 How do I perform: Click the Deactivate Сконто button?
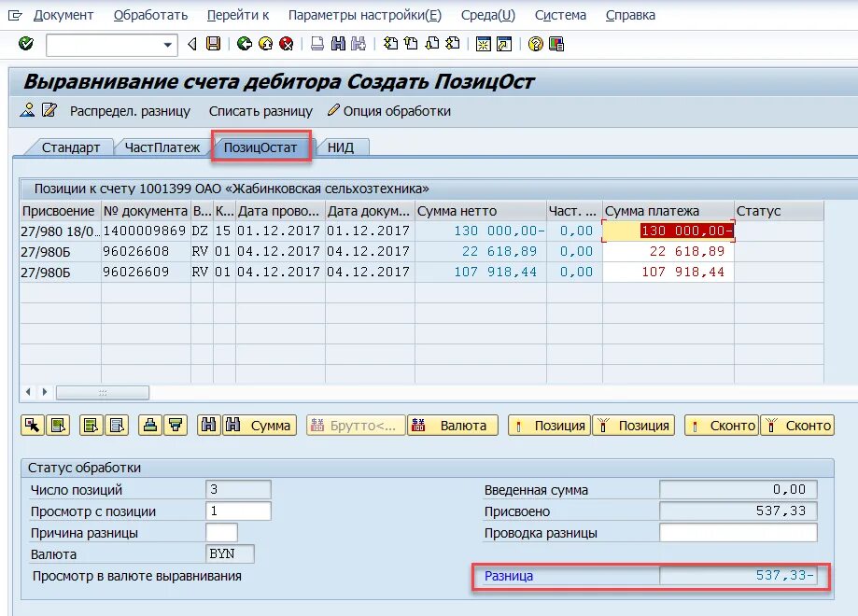point(797,425)
